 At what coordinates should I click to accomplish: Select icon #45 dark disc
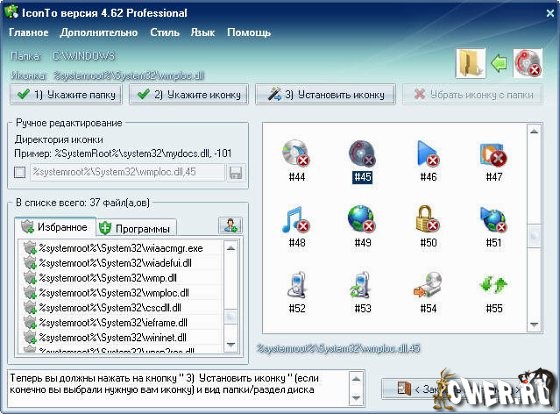(362, 153)
